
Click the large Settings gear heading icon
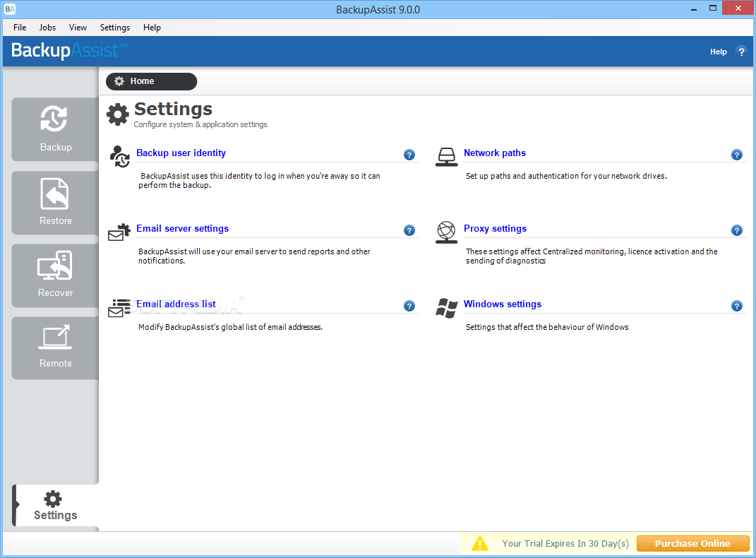pos(118,114)
